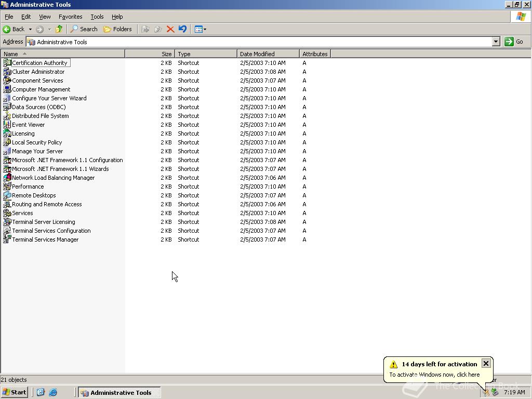Click the red Delete X toolbar icon
Screen dimensions: 532x399
click(x=170, y=29)
